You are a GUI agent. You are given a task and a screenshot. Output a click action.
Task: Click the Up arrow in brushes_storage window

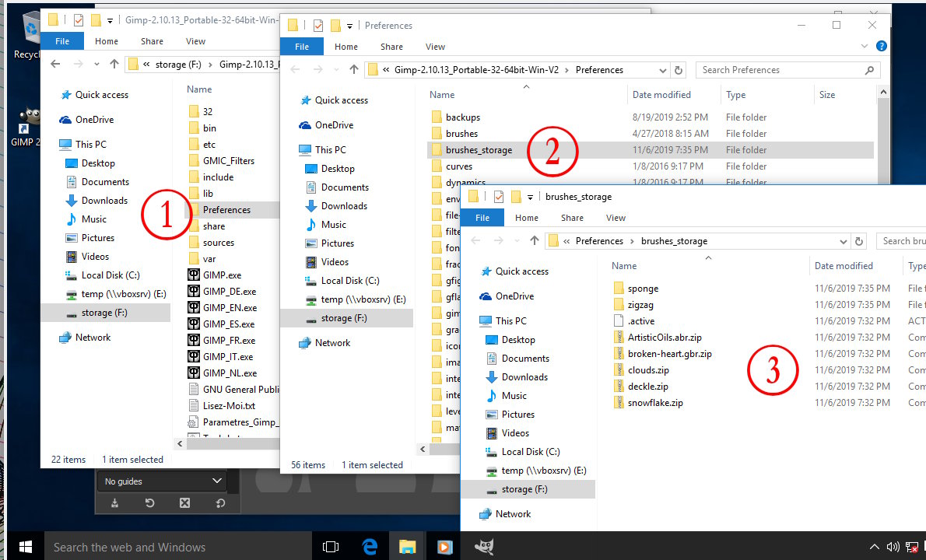[x=534, y=241]
